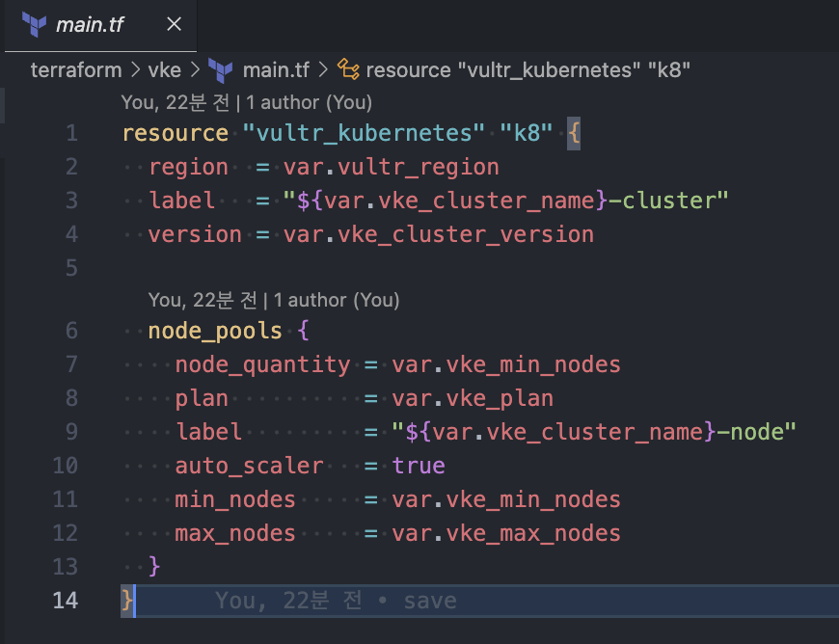The image size is (839, 644).
Task: Click line number 14 in gutter
Action: [66, 601]
